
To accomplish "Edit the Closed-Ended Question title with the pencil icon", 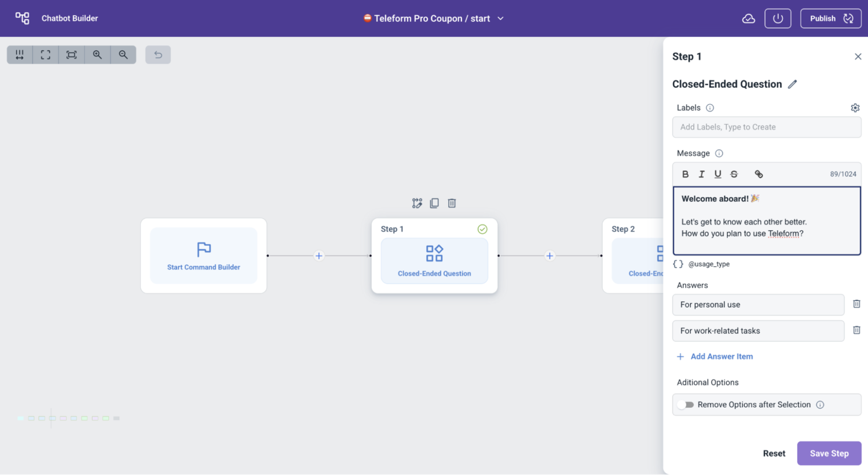I will coord(792,84).
